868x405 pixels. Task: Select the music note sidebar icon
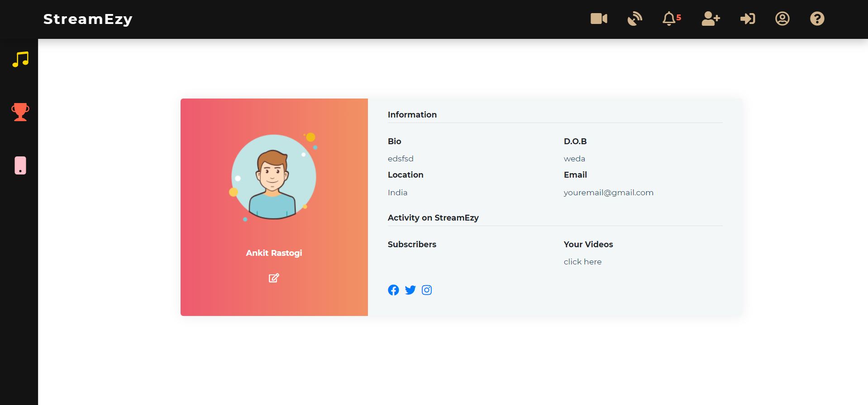tap(20, 59)
